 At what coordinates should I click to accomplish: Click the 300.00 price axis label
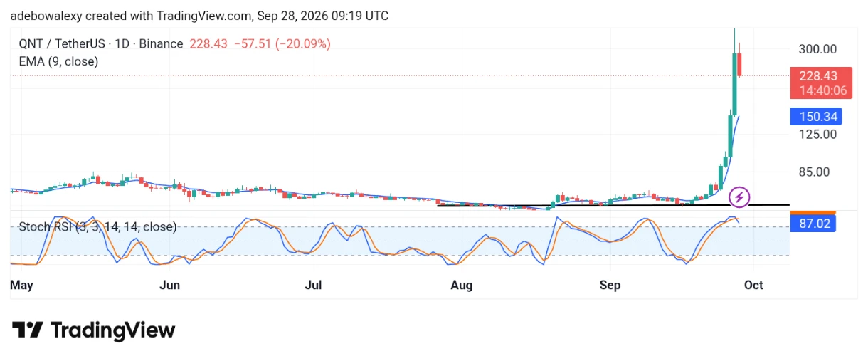(817, 49)
